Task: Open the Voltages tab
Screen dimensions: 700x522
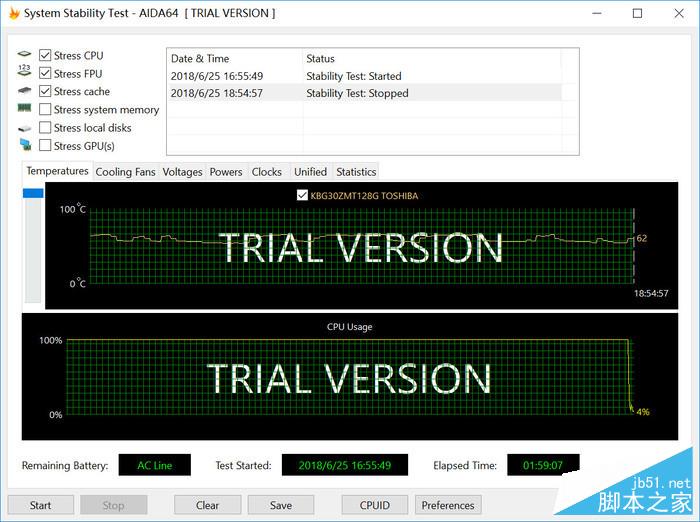Action: point(182,172)
